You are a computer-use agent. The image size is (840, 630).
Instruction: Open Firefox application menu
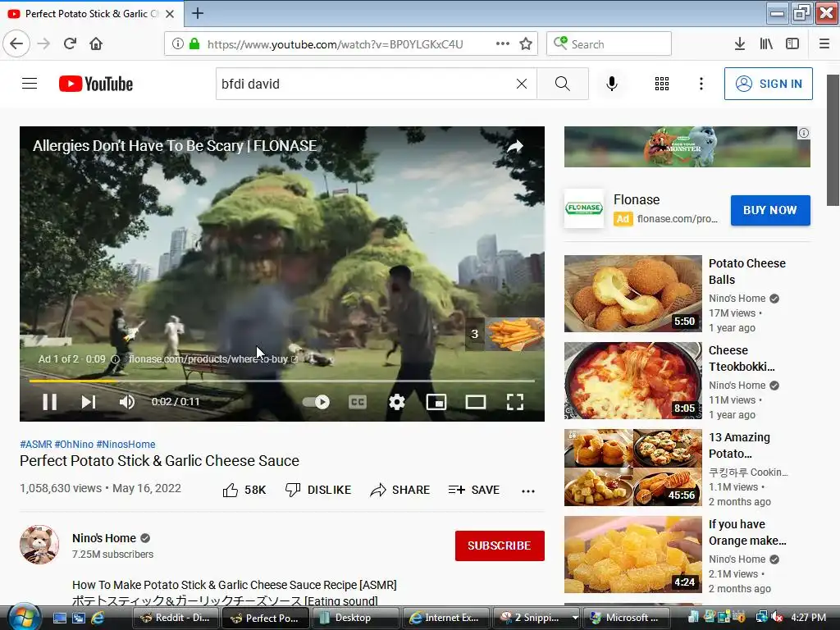tap(824, 44)
